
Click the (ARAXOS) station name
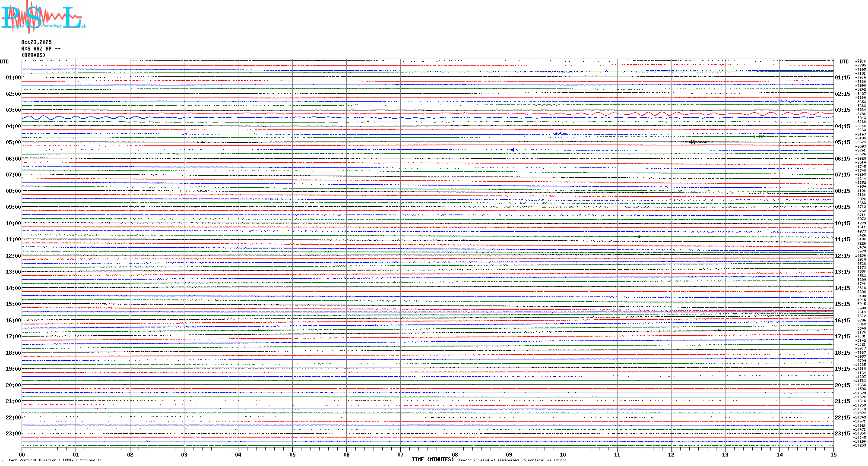[x=33, y=55]
